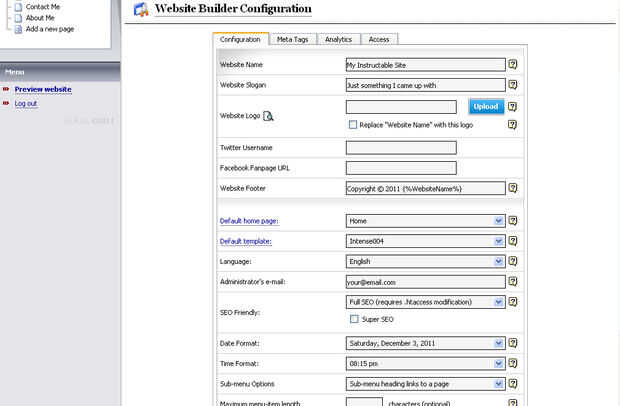Click the Log out link
Screen dimensions: 620x406
[x=26, y=103]
